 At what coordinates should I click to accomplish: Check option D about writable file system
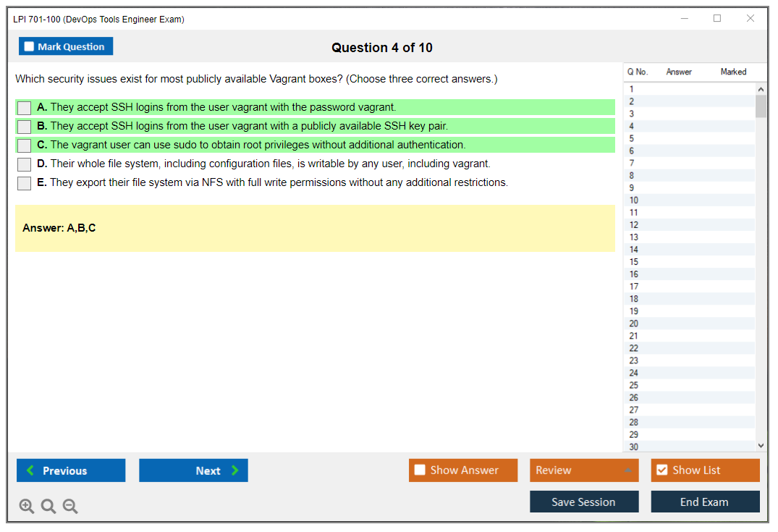click(x=25, y=164)
